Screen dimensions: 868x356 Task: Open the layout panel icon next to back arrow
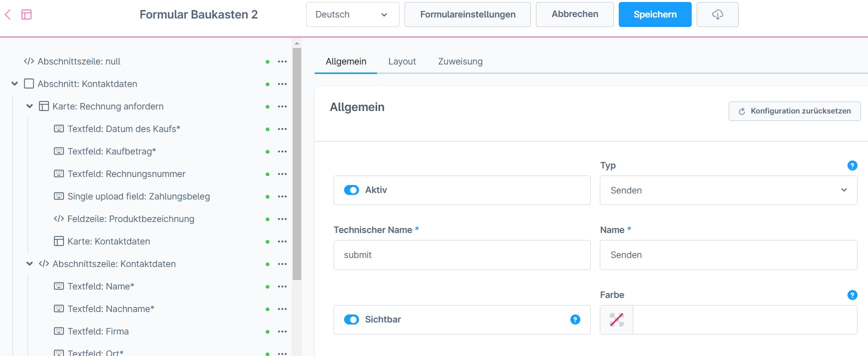tap(26, 14)
